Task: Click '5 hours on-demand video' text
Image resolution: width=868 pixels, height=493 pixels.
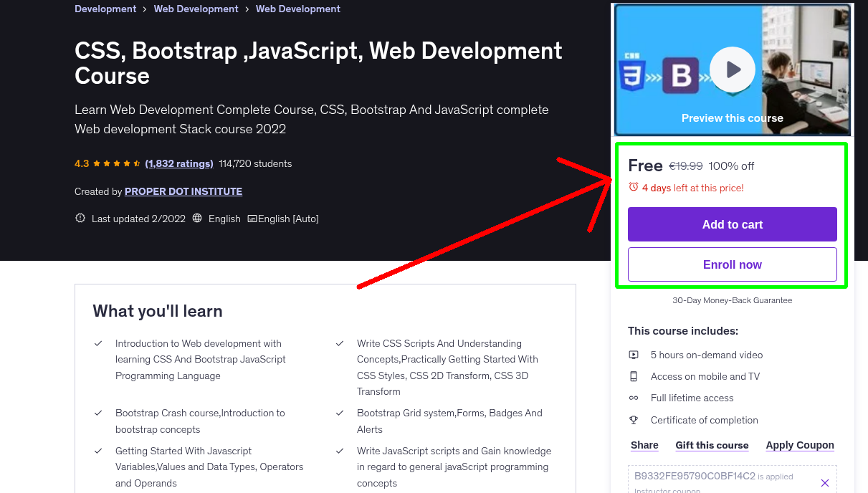Action: pyautogui.click(x=707, y=355)
